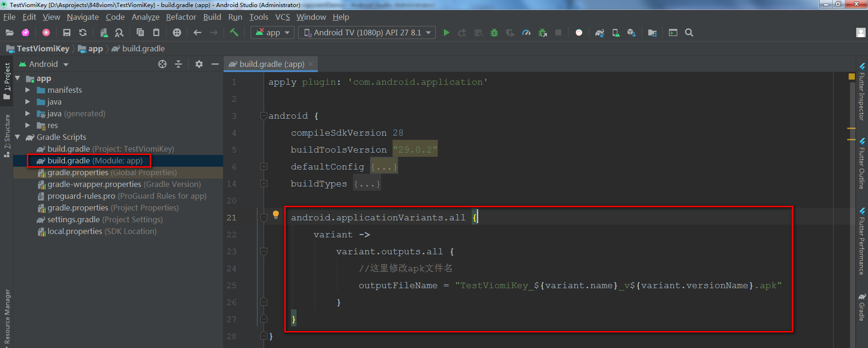
Task: Open the Build menu
Action: coord(212,17)
